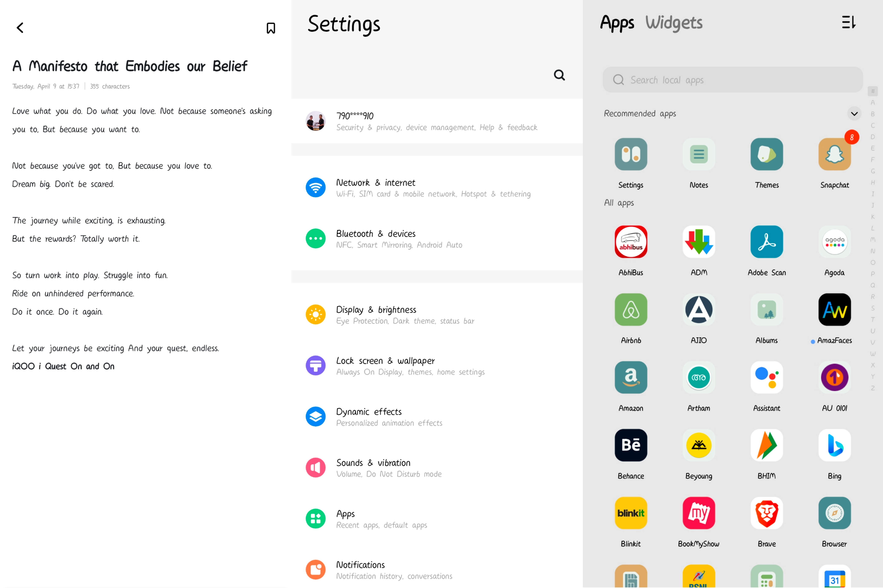Open the Behance app
Screen dimensions: 883x588
point(630,445)
